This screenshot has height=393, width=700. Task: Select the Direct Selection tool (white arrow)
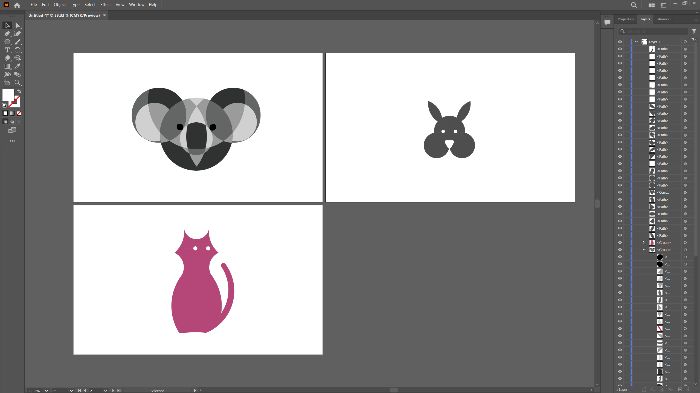[17, 25]
